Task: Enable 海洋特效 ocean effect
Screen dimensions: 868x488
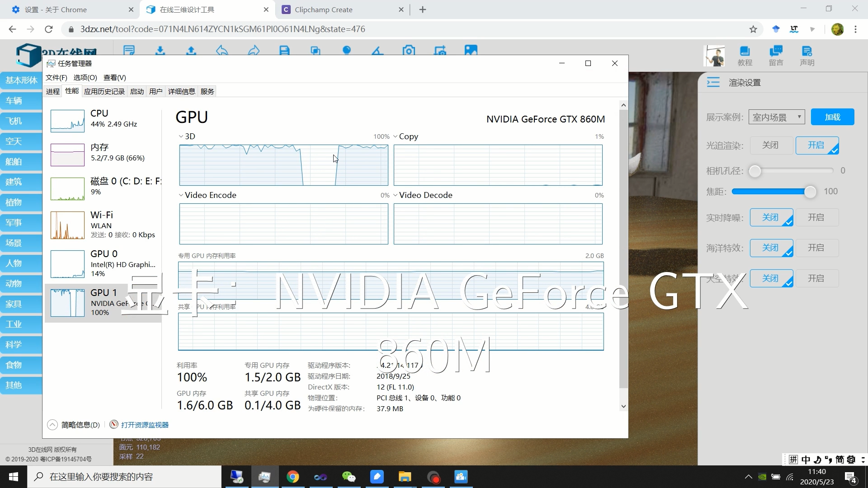Action: point(816,248)
